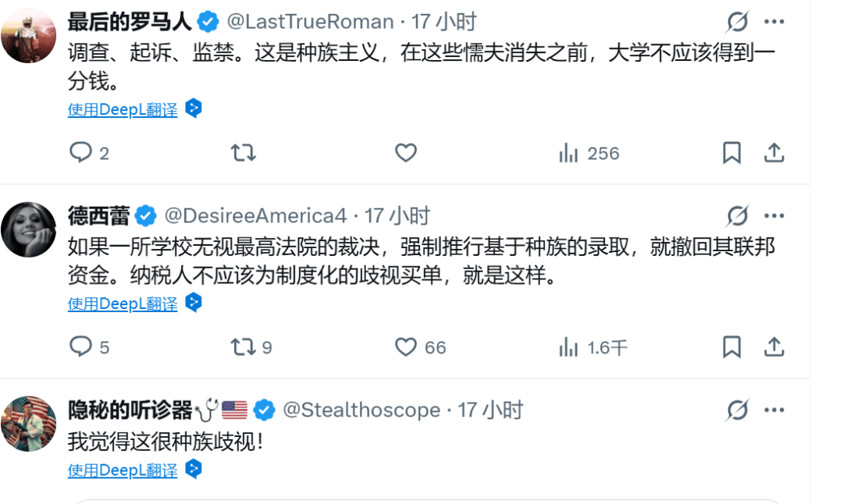
Task: Open the 最后的罗马人 profile picture
Action: coord(29,36)
